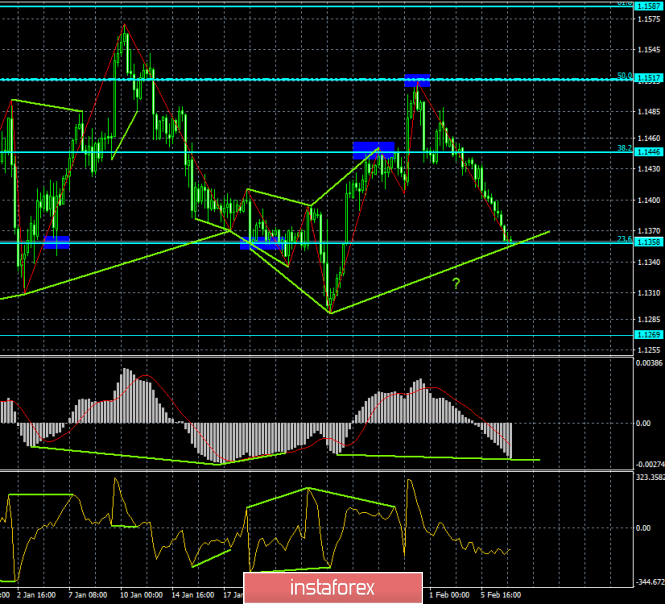Screen dimensions: 665x604
Task: Click the 1.1446 price level label
Action: 649,152
